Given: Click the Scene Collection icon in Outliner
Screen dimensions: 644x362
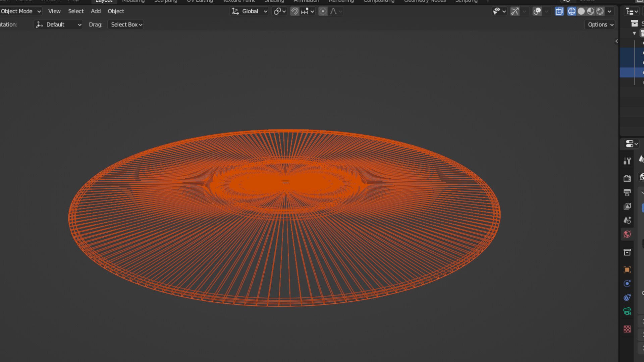Looking at the screenshot, I should 635,23.
